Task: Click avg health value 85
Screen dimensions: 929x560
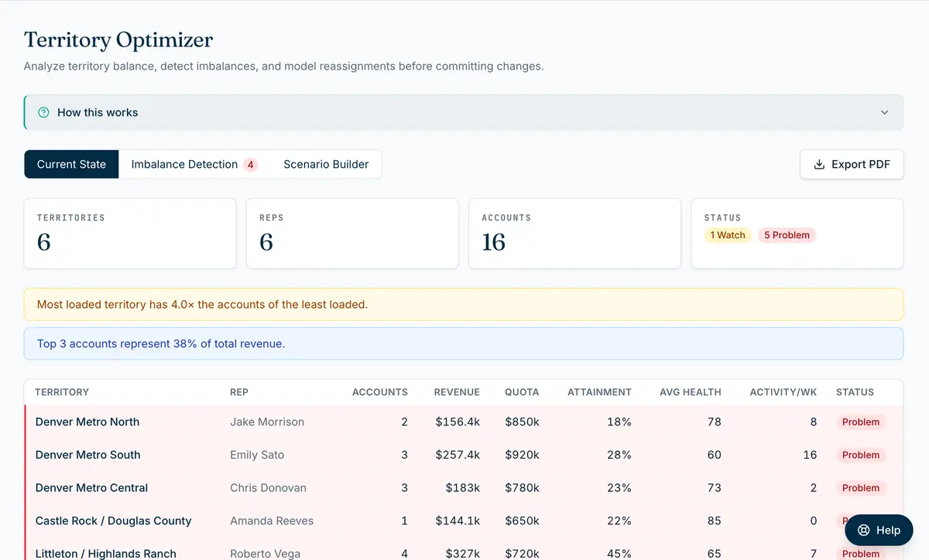Action: pos(714,521)
